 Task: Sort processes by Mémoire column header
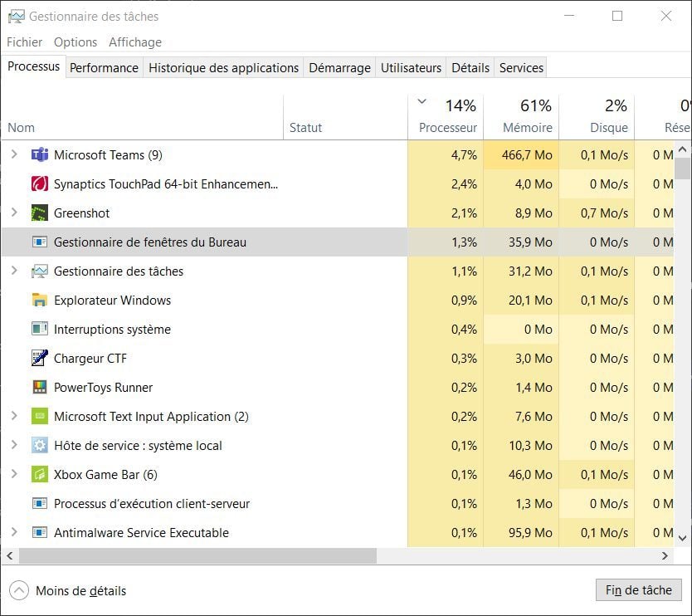(527, 128)
